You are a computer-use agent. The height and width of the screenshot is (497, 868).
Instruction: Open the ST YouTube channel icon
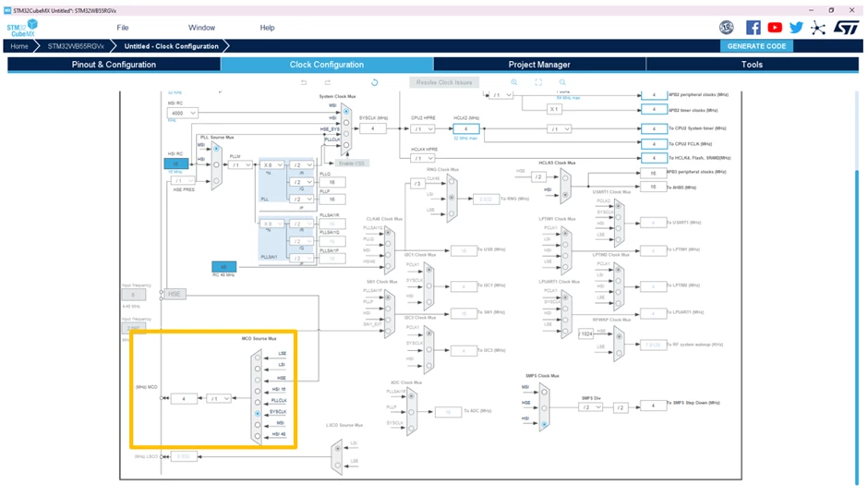(x=775, y=27)
